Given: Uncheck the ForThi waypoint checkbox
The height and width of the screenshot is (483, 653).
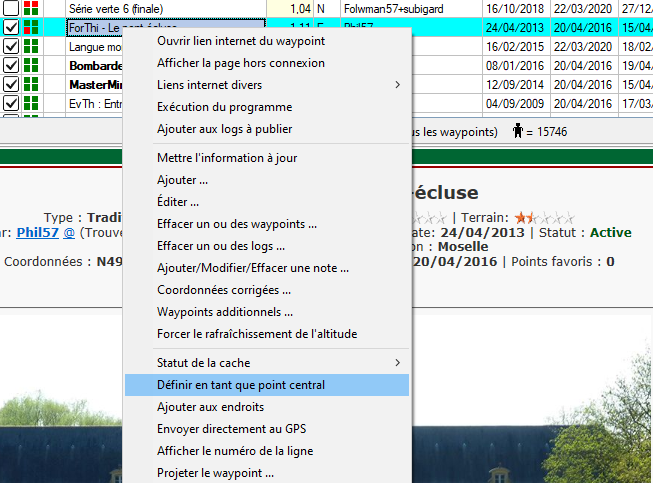Looking at the screenshot, I should (11, 28).
